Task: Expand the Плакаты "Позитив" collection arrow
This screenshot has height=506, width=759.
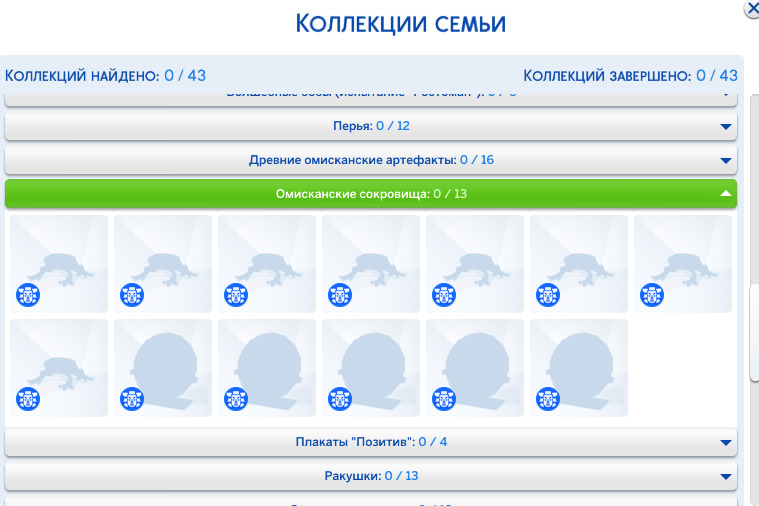Action: pyautogui.click(x=725, y=442)
